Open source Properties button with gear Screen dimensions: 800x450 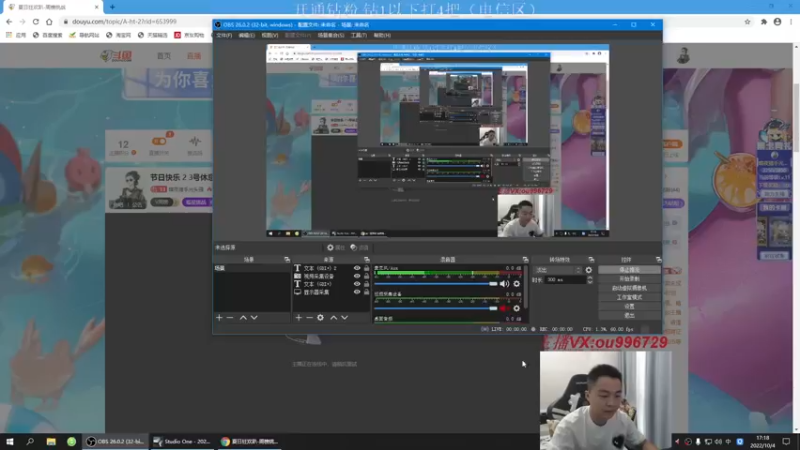[336, 247]
